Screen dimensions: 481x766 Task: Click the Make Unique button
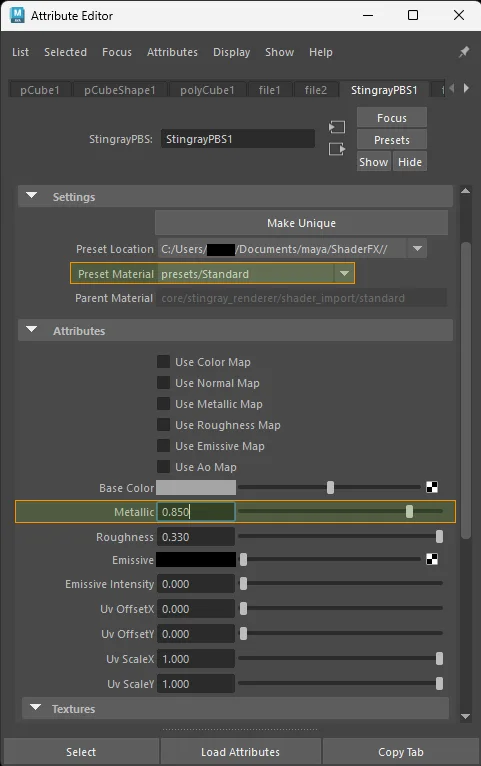301,223
